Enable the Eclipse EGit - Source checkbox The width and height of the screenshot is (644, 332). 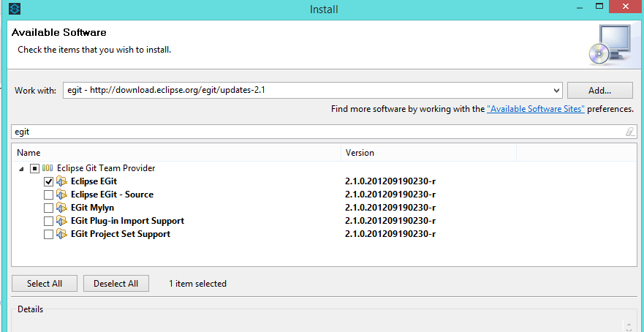coord(48,195)
